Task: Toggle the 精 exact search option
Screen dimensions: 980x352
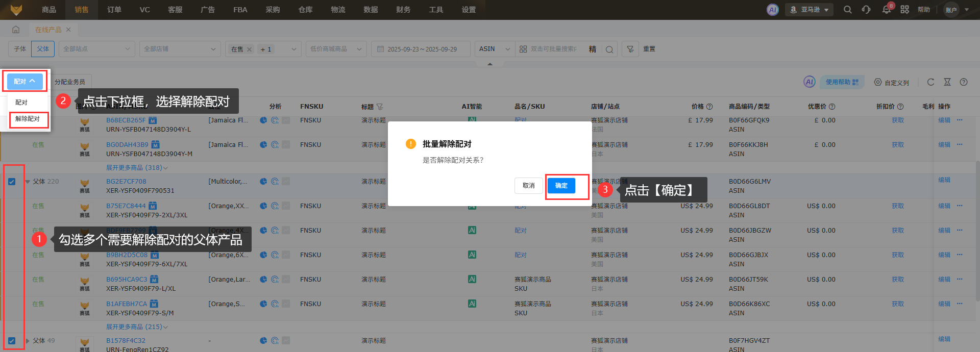Action: point(592,49)
